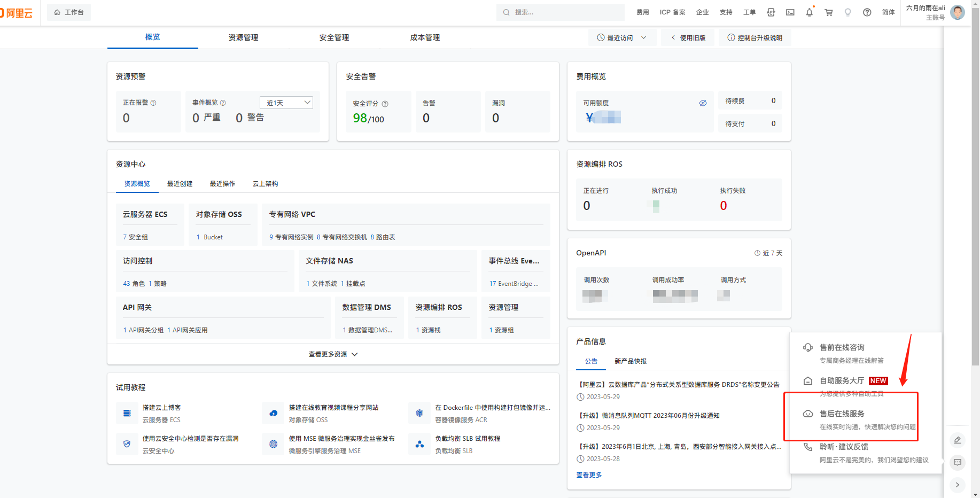
Task: Click phone icon for 聆听·建议反馈
Action: click(808, 447)
